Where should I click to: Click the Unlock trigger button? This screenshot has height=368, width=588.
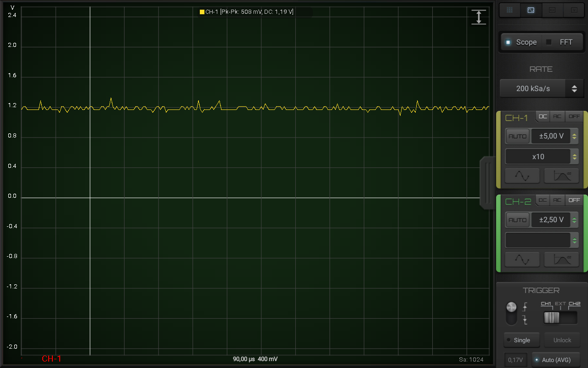(562, 340)
